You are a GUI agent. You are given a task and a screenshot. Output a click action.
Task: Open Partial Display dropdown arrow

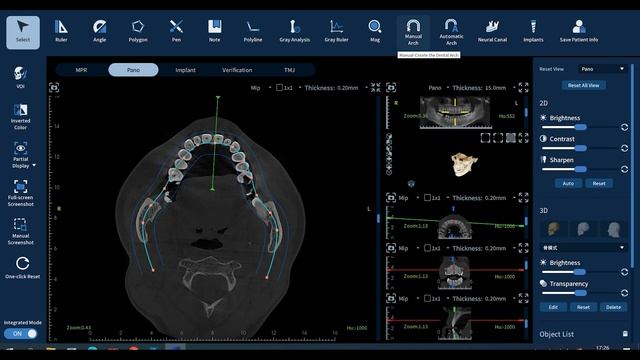coord(34,165)
